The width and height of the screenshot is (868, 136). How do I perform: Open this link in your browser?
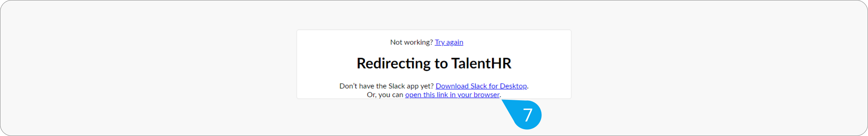(452, 95)
